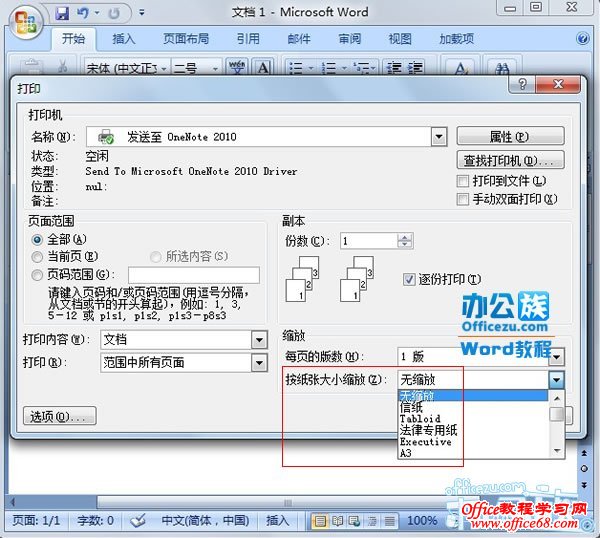Click the Undo arrow icon
600x538 pixels.
[83, 13]
